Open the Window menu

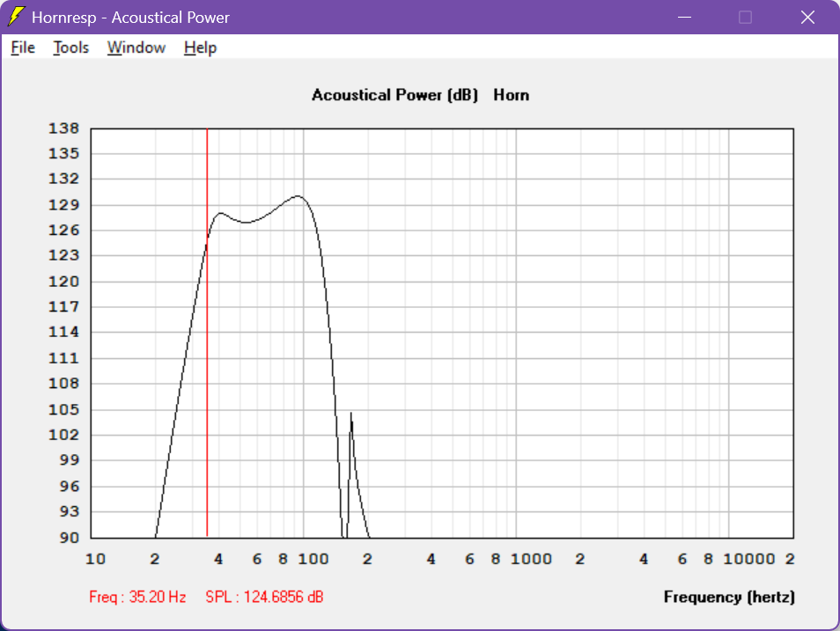tap(136, 48)
